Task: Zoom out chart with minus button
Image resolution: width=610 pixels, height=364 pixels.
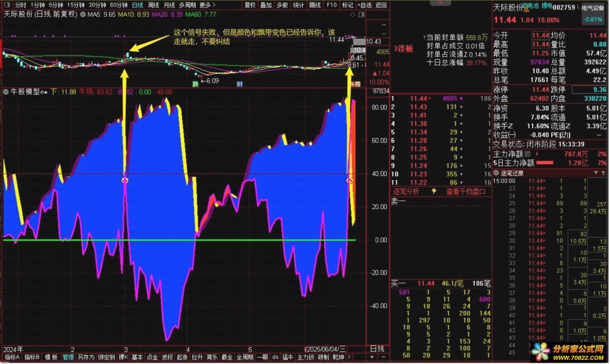Action: click(383, 357)
